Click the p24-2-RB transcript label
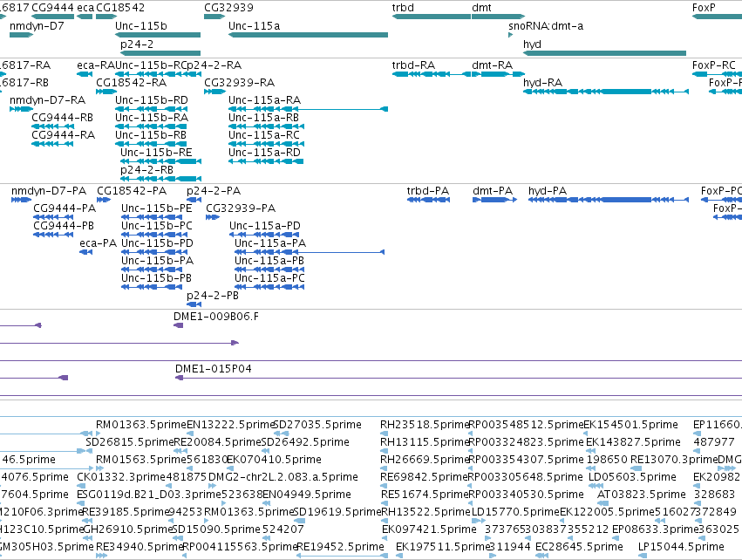742x560 pixels. (146, 169)
